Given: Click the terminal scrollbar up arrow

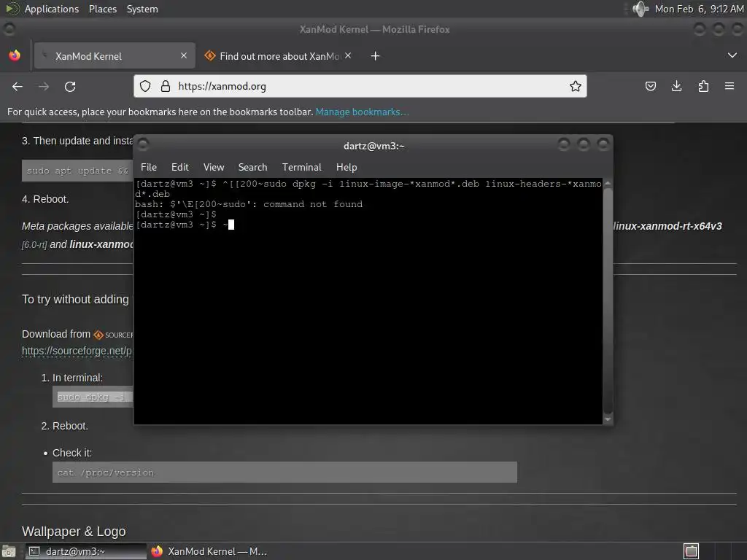Looking at the screenshot, I should 608,183.
